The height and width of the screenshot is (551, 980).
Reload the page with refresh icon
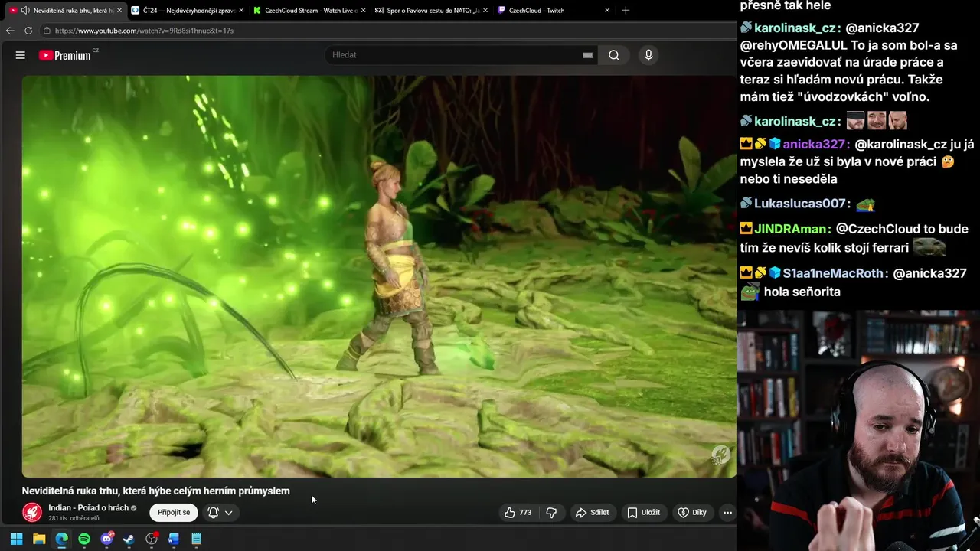tap(28, 31)
